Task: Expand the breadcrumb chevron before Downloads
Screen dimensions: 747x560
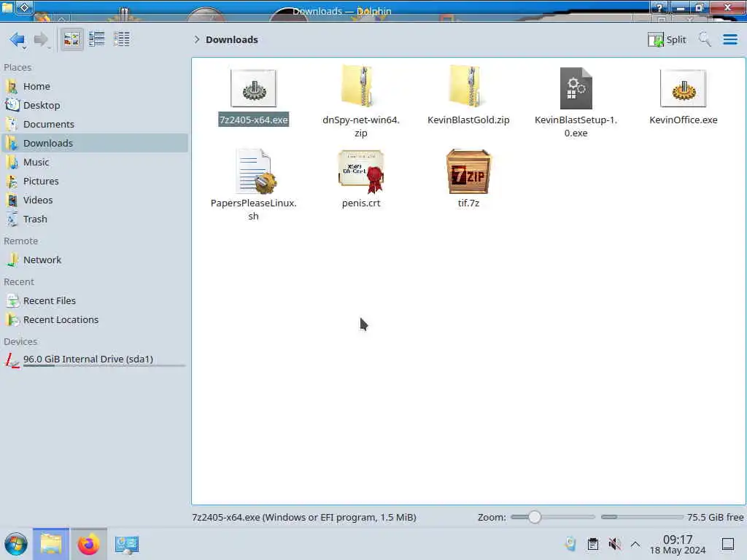Action: 196,39
